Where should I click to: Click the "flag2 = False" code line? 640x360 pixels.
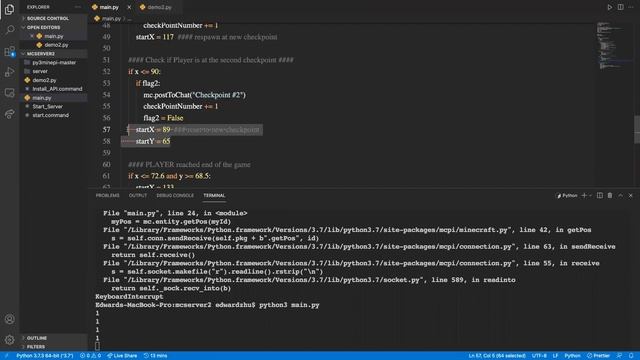(163, 118)
